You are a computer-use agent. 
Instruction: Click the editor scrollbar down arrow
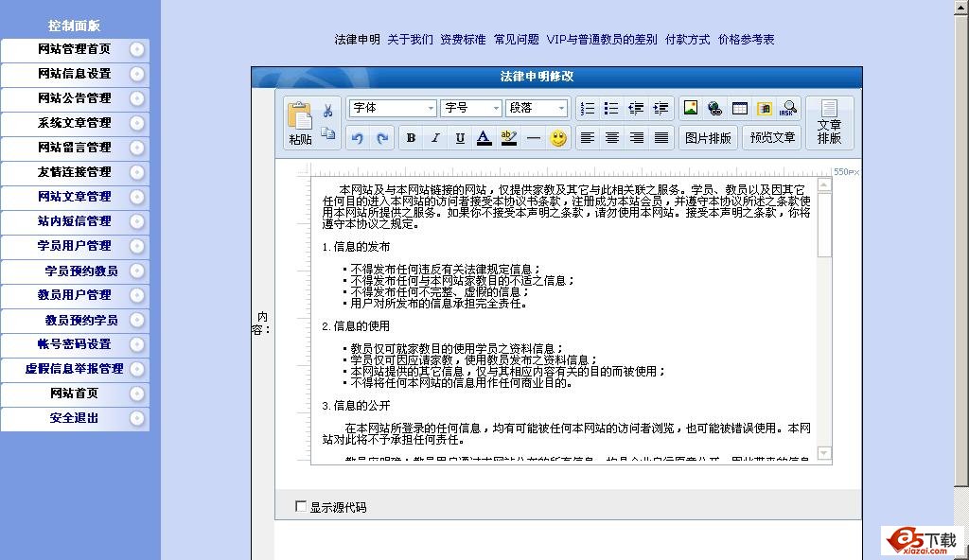[x=824, y=453]
